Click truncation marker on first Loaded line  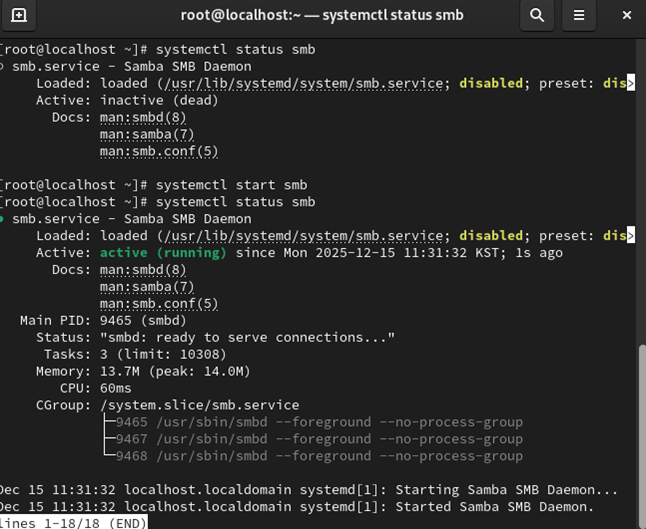631,83
